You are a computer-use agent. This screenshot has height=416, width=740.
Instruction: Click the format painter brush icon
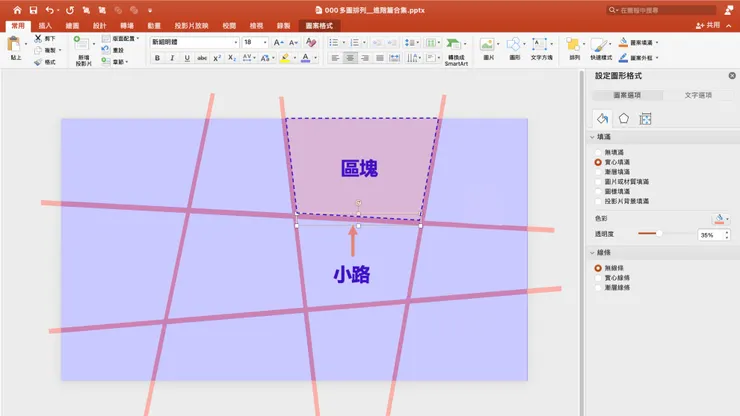(x=38, y=62)
